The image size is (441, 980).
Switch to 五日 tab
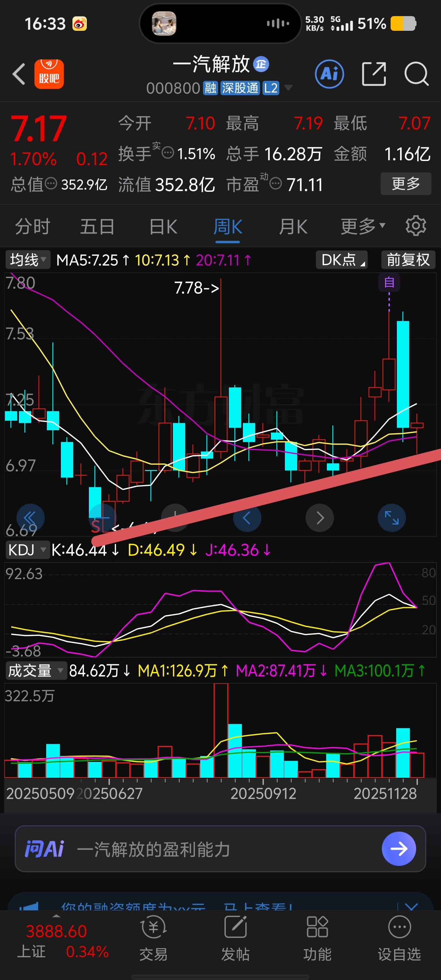tap(97, 226)
